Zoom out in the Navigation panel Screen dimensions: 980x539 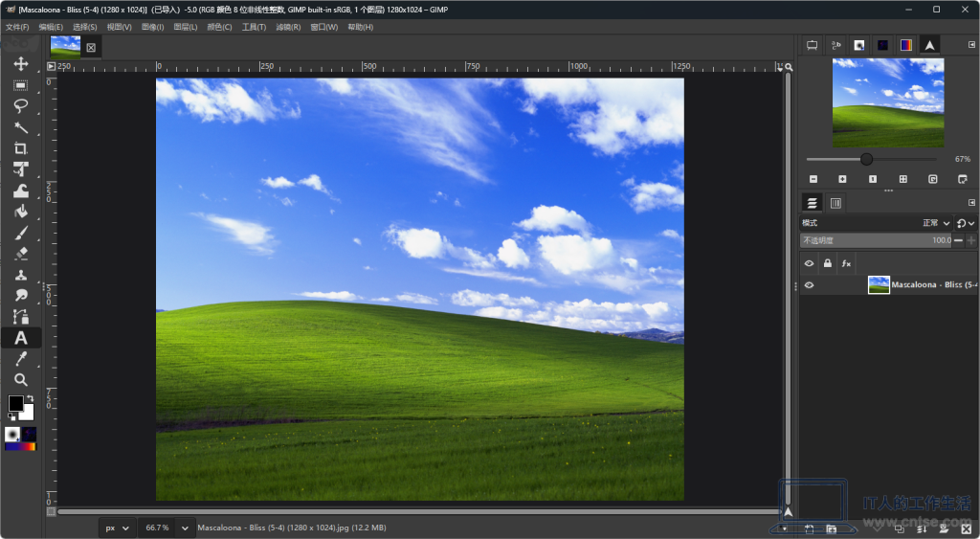point(813,179)
